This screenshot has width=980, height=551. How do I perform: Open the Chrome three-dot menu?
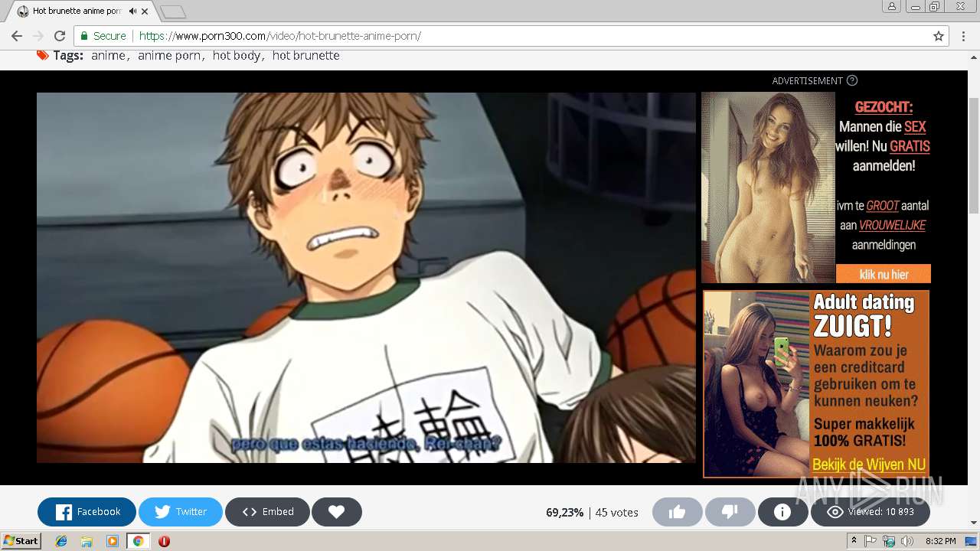[x=963, y=36]
